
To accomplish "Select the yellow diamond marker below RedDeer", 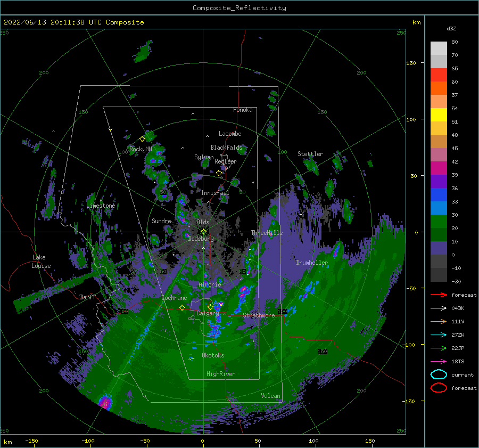I will (x=219, y=173).
